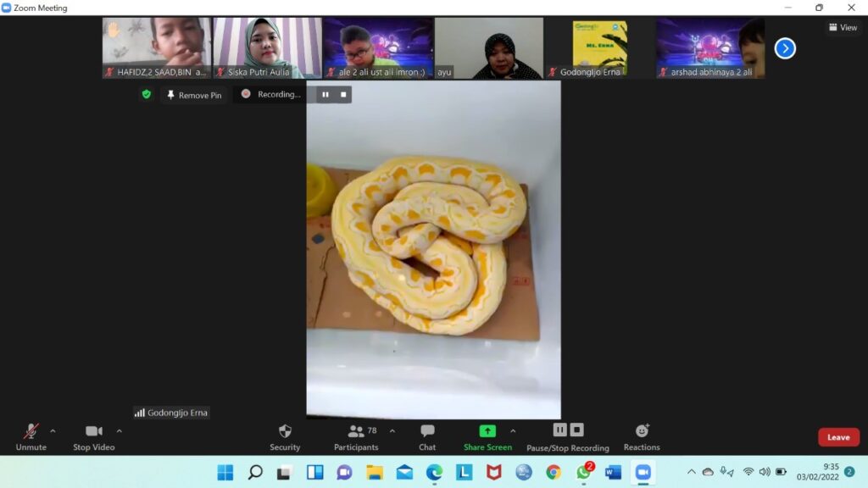Expand video options arrow beside Stop Video
The width and height of the screenshot is (868, 488).
[119, 431]
